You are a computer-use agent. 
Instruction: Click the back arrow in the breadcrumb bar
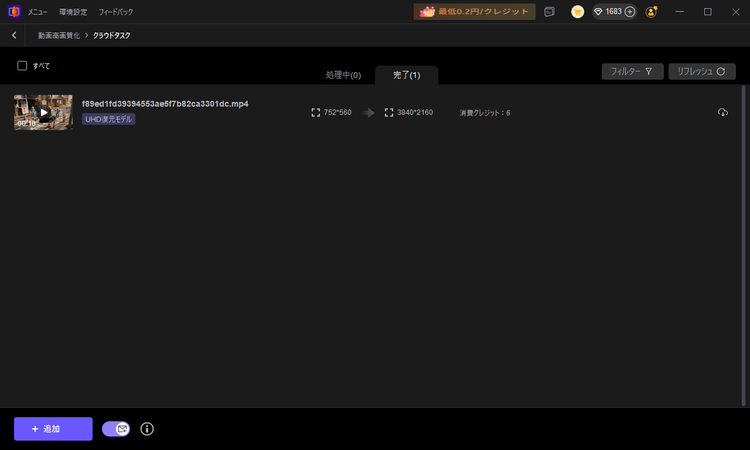14,35
